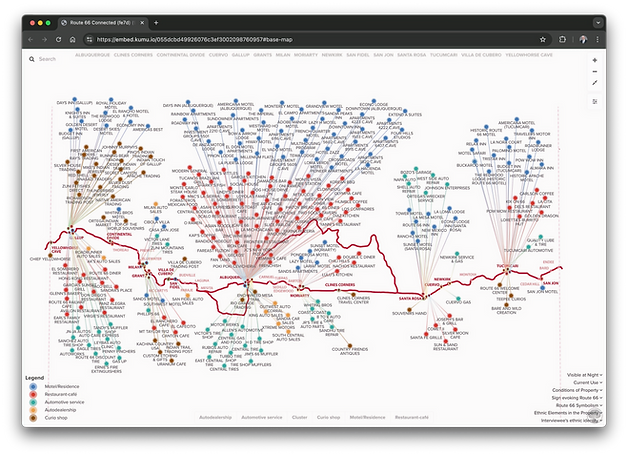628x455 pixels.
Task: View site information icon in address bar
Action: point(89,39)
